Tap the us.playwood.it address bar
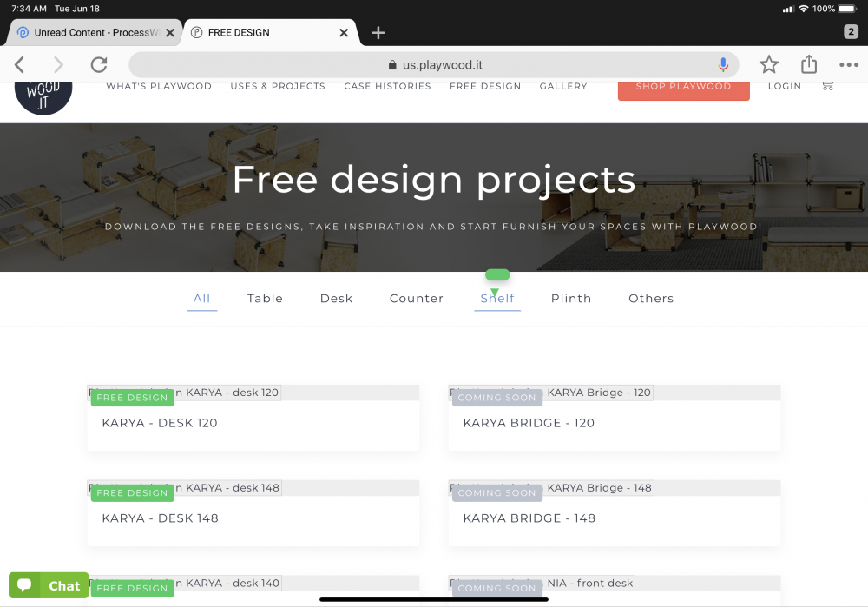 click(434, 64)
